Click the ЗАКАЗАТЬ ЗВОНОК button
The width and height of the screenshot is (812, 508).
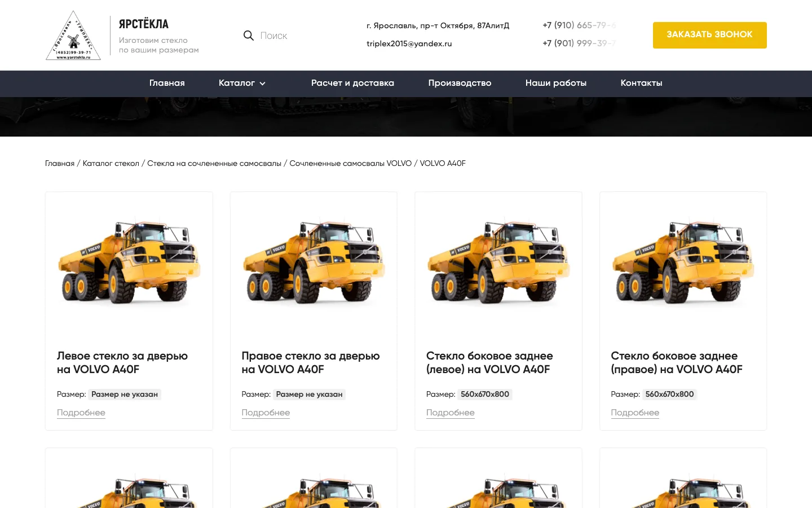pyautogui.click(x=710, y=35)
